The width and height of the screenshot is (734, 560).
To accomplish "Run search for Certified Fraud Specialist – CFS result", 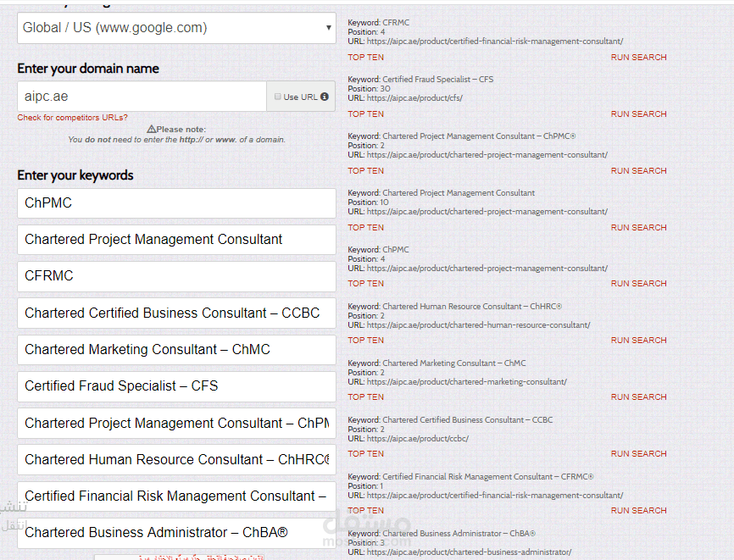I will pyautogui.click(x=638, y=114).
